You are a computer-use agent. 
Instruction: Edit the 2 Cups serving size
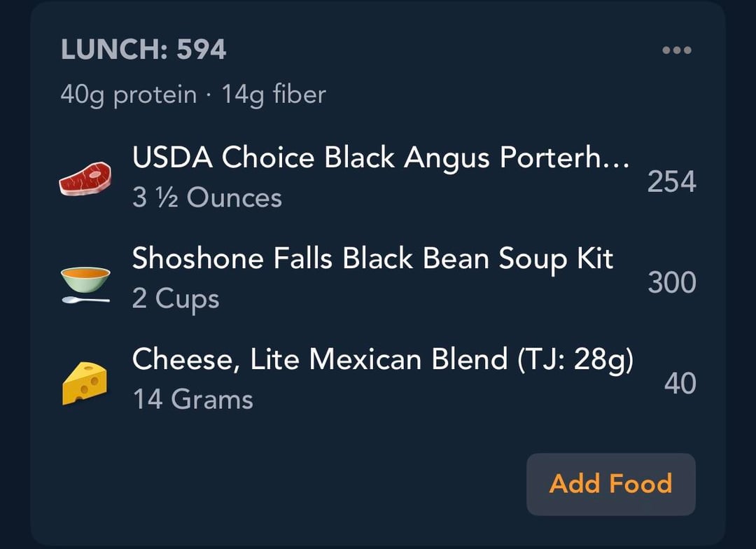[x=176, y=299]
